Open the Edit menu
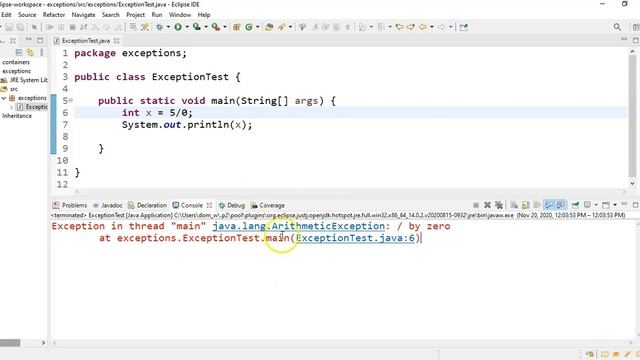The image size is (640, 360). point(6,15)
